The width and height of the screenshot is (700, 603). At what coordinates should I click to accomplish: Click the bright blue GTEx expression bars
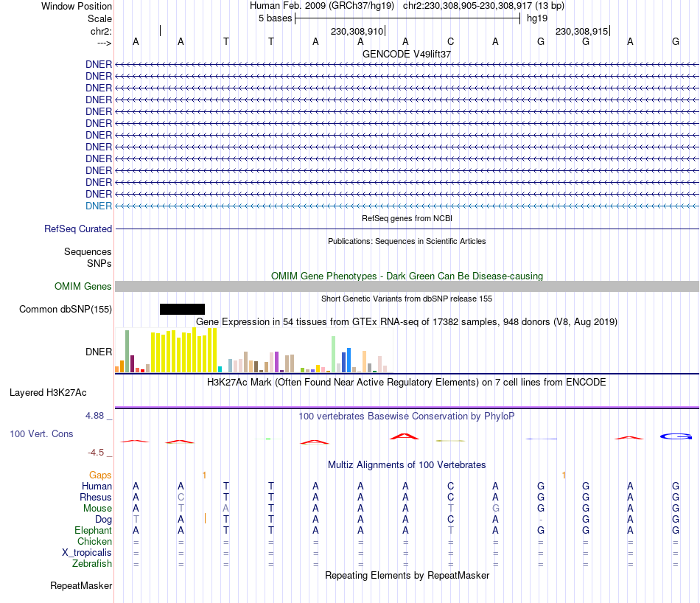click(346, 360)
